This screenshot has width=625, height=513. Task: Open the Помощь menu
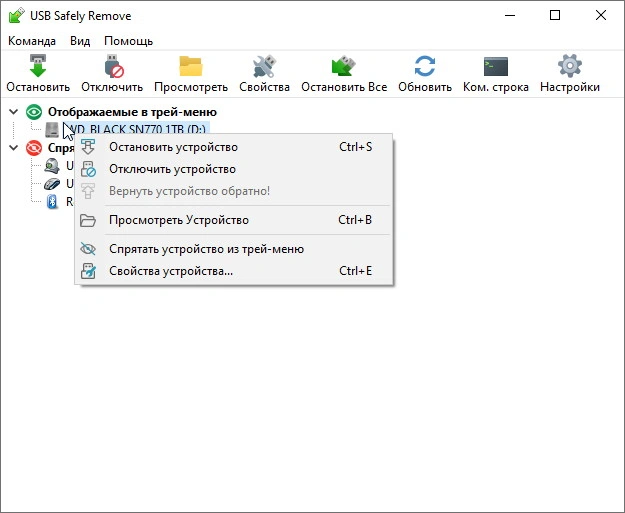tap(129, 41)
